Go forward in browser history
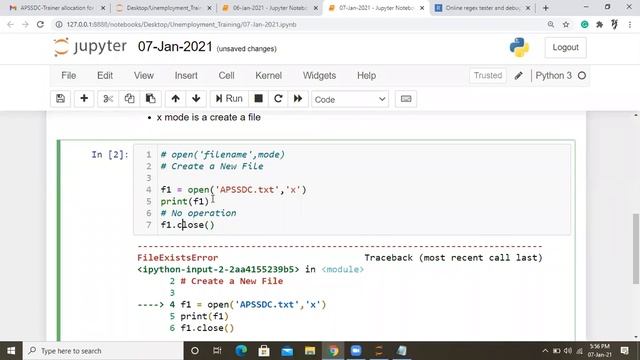Screen dimensions: 640x360 coord(25,24)
